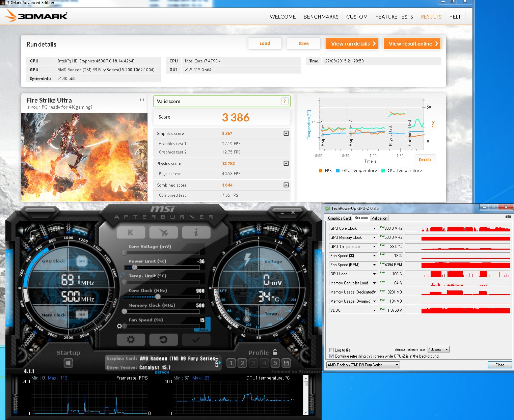Open the Fan Speed (RPM) sensor dropdown
Screen dimensions: 514x420
pyautogui.click(x=374, y=265)
